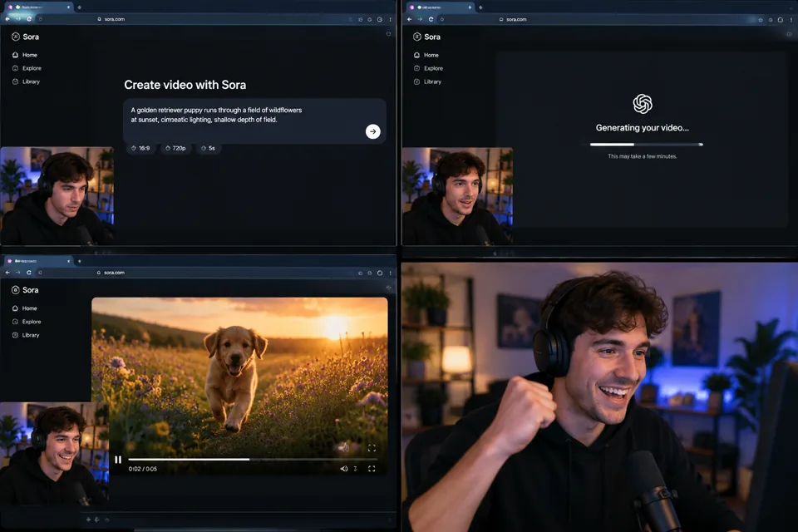
Task: Bookmark the page with the star in the Generating window
Action: (761, 20)
